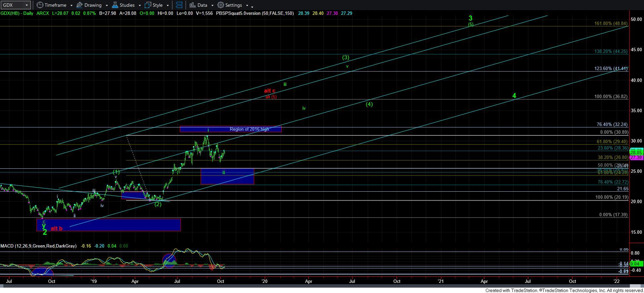This screenshot has width=644, height=293.
Task: Click the '100.00% (36.82)' Fibonacci label
Action: 611,96
